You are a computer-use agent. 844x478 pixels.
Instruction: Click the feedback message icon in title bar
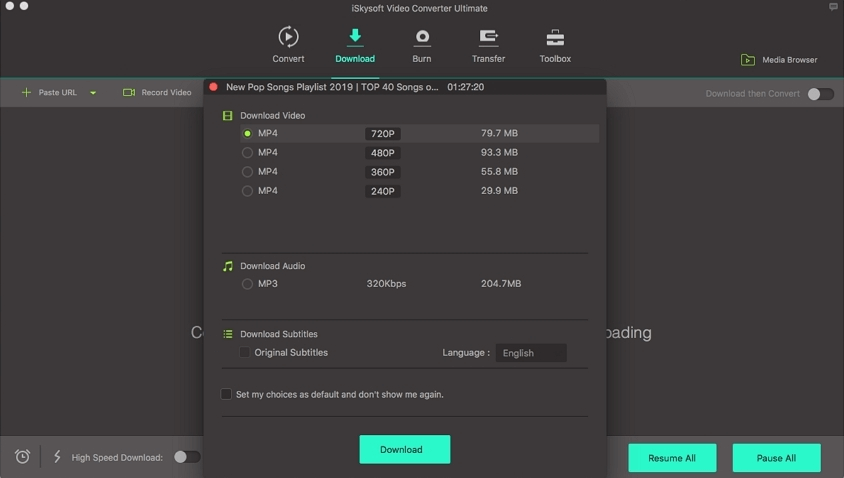833,6
